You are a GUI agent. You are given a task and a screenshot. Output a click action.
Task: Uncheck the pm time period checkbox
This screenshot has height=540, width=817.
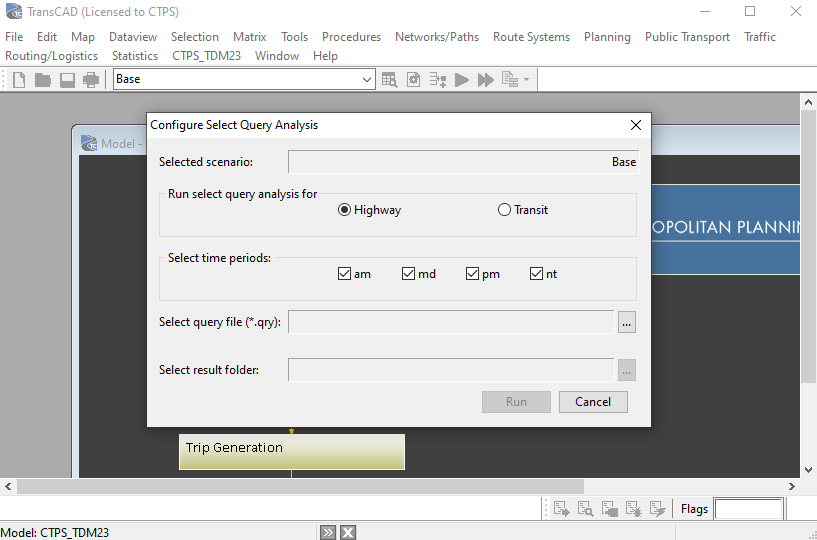pos(472,274)
